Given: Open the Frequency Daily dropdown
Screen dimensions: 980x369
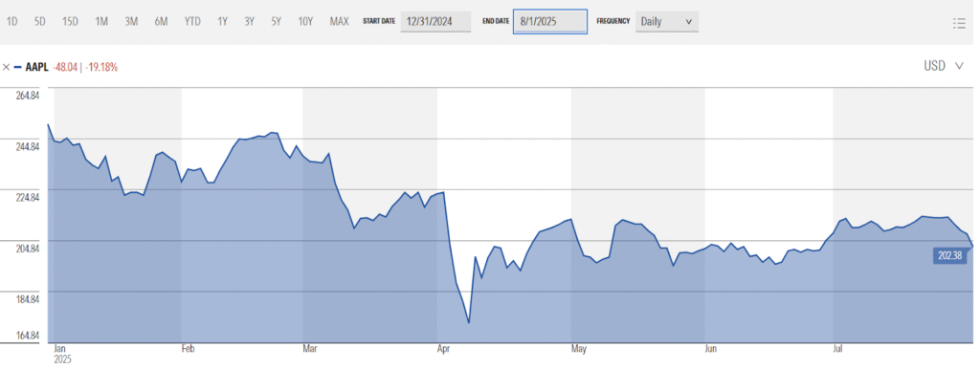Looking at the screenshot, I should point(667,21).
